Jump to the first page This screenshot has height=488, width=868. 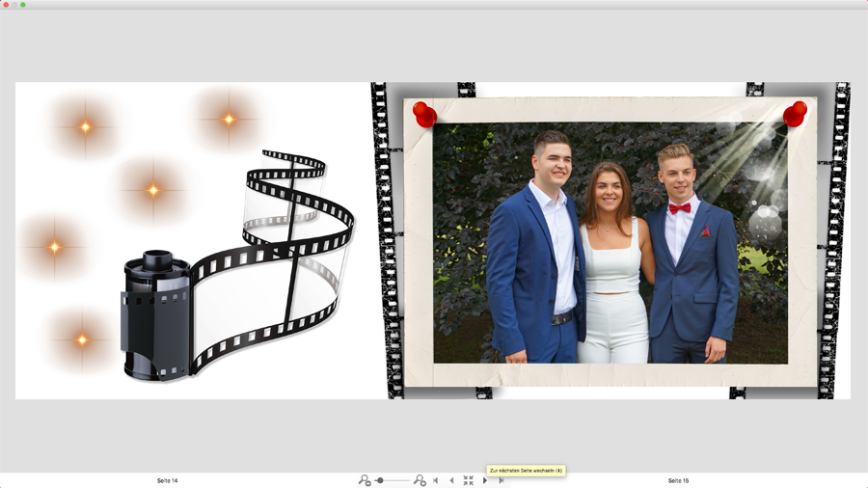pos(436,480)
